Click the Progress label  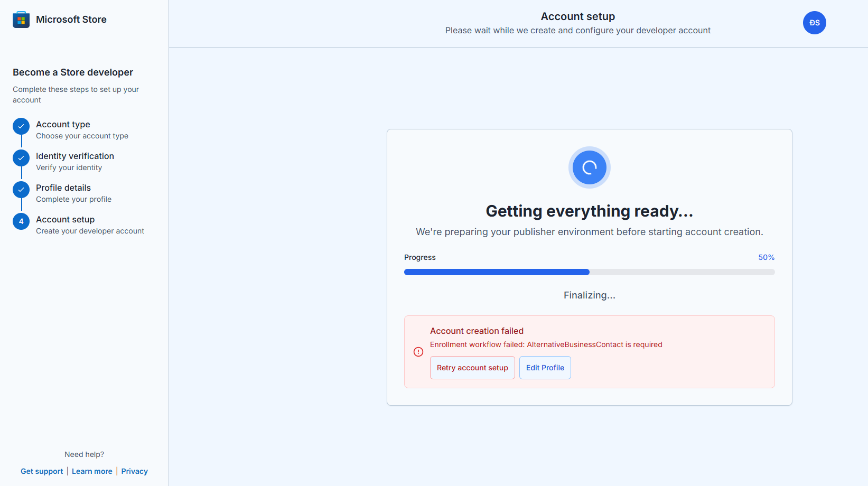click(419, 257)
